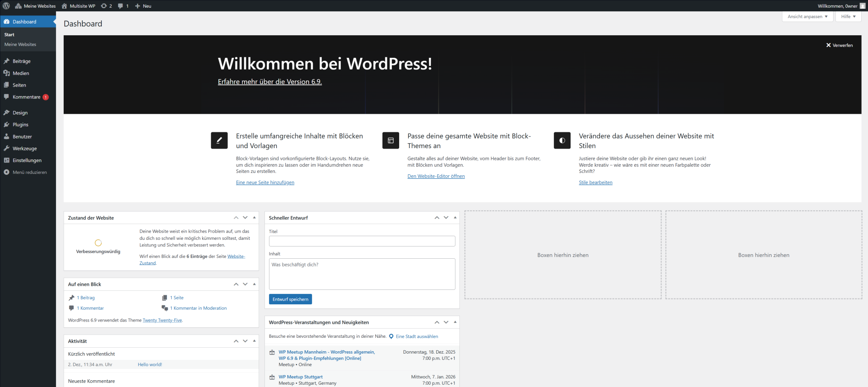Dismiss welcome panel with Verwerfen
The width and height of the screenshot is (868, 387).
tap(840, 45)
